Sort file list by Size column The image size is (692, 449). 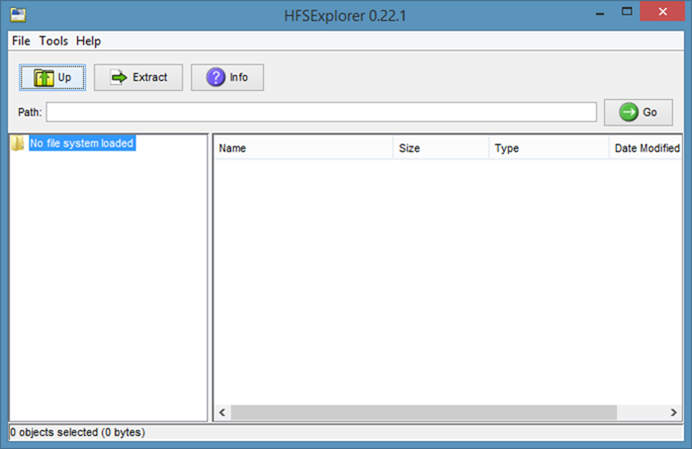tap(440, 148)
